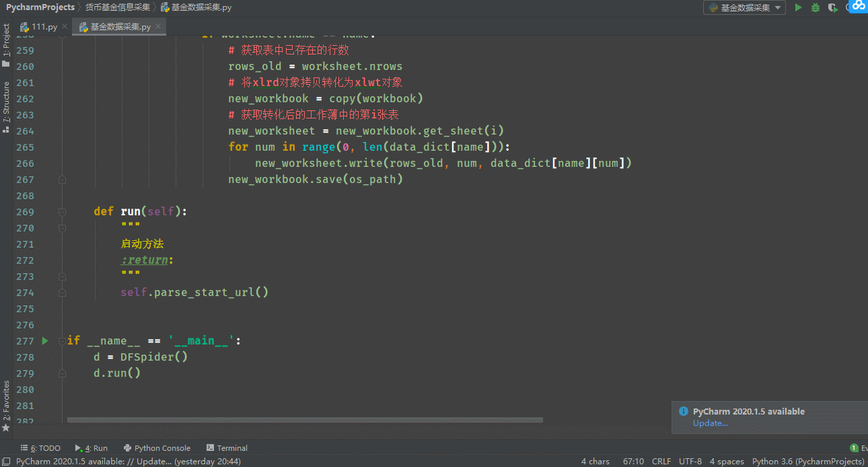Switch to the 111.py editor tab
The width and height of the screenshot is (868, 467).
click(x=44, y=27)
